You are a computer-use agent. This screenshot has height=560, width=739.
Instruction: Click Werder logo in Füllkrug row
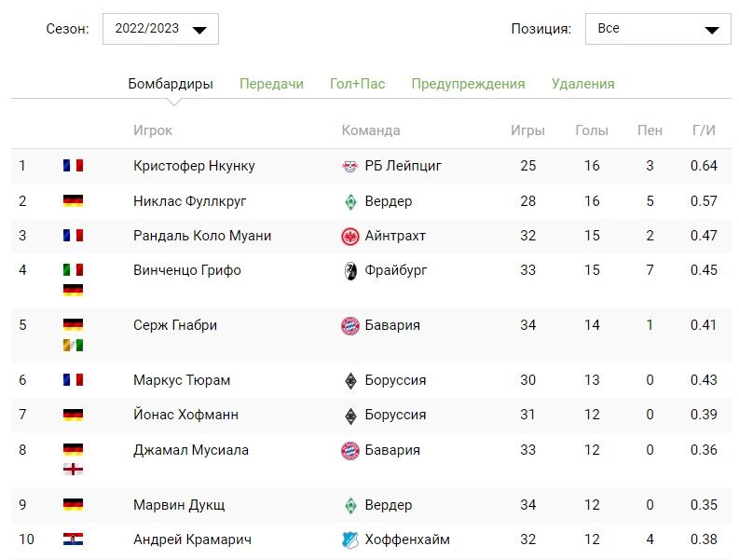pyautogui.click(x=350, y=201)
